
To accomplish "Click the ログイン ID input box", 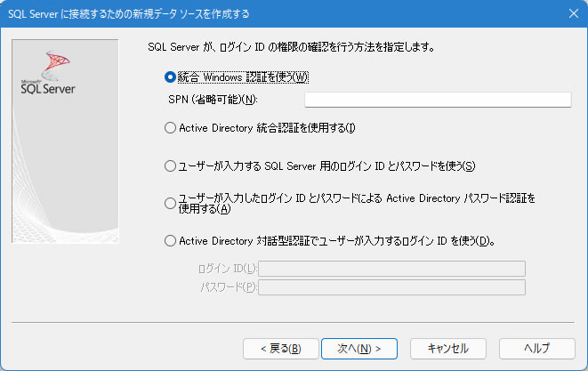I will [x=391, y=269].
